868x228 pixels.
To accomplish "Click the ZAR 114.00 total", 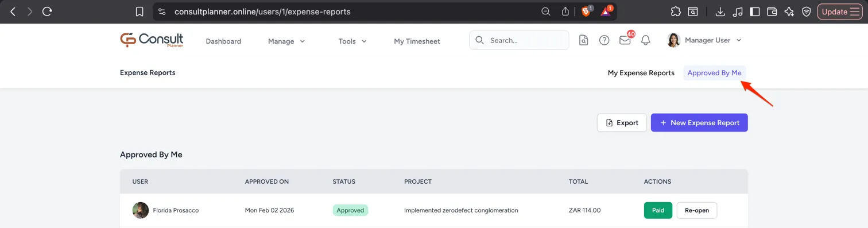I will (x=584, y=210).
